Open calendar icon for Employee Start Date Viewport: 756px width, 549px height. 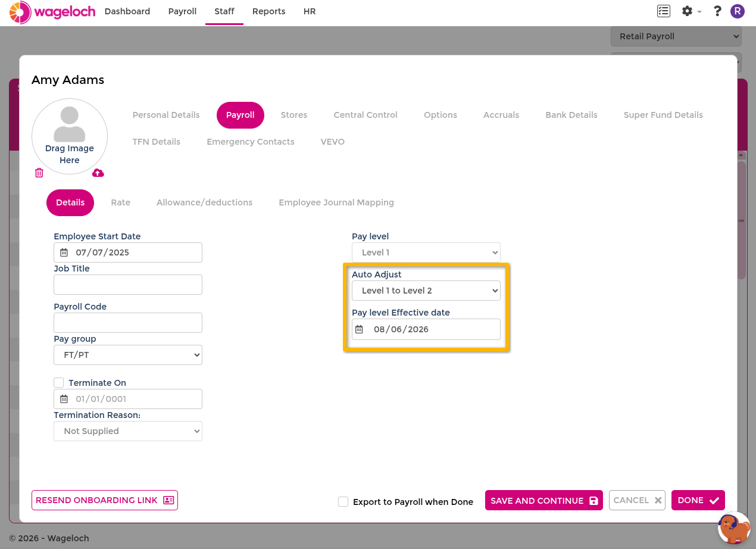[64, 252]
